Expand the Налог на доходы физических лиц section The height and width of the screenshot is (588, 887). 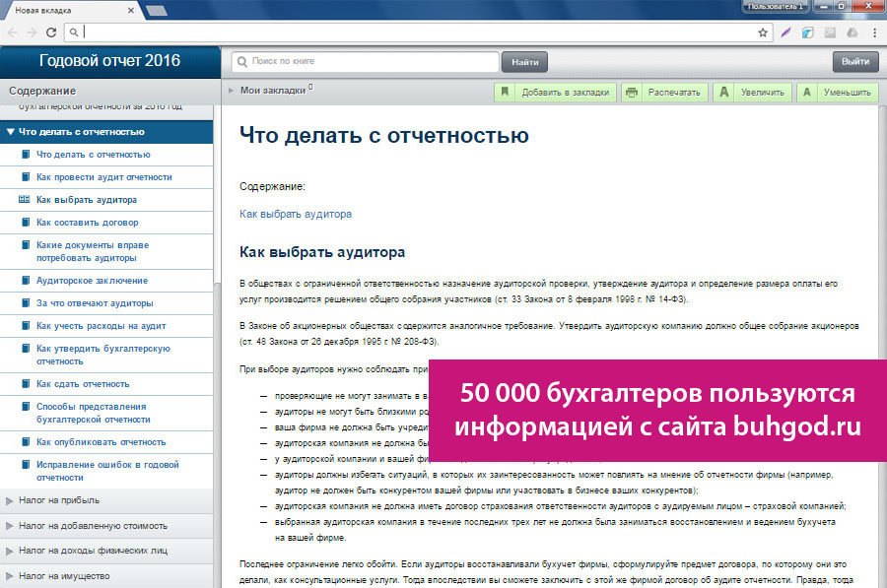(x=106, y=551)
